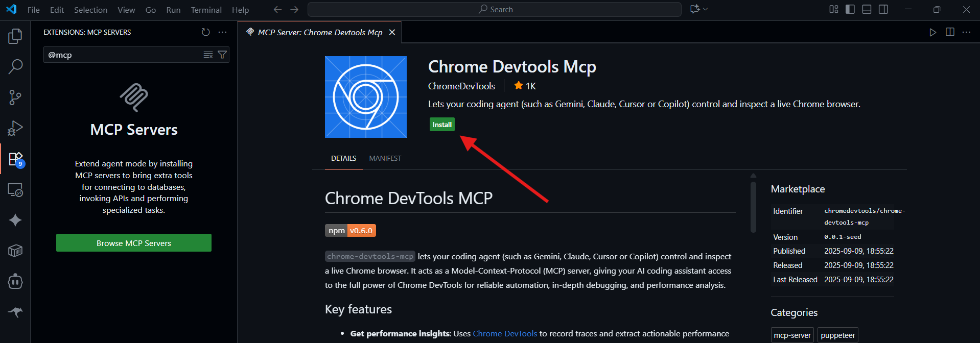
Task: Open editor More Actions ellipsis menu
Action: 966,32
